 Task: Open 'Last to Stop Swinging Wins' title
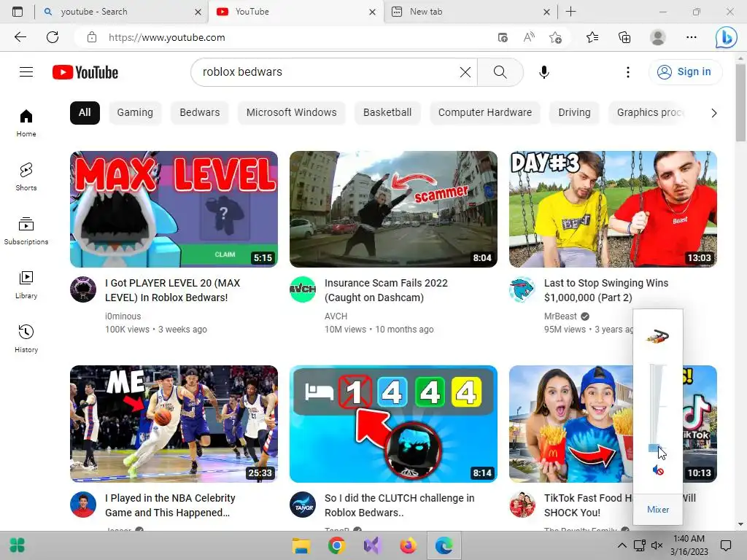[606, 290]
